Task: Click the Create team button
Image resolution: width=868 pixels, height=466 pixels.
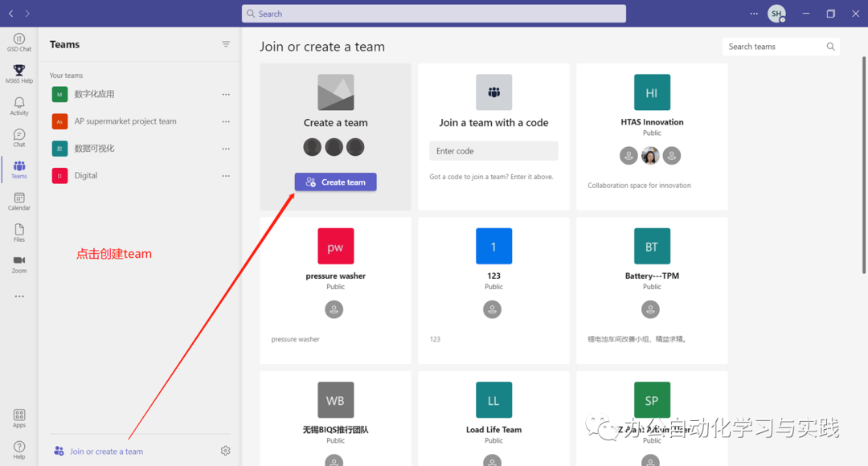Action: click(335, 182)
